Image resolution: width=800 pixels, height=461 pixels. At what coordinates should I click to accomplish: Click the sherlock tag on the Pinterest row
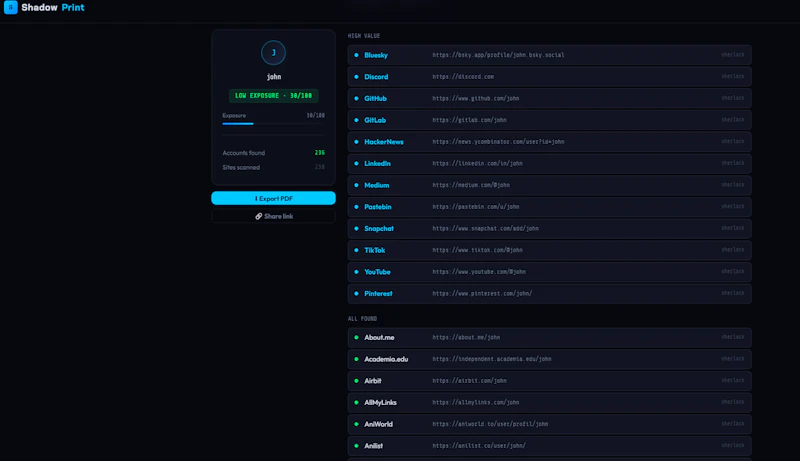coord(733,293)
